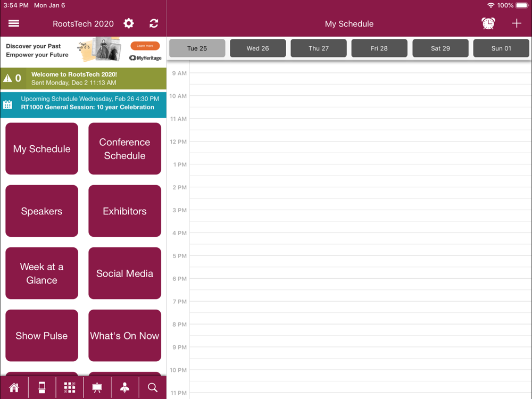Viewport: 532px width, 399px height.
Task: Open settings gear next to RootsTech 2020
Action: pyautogui.click(x=129, y=23)
